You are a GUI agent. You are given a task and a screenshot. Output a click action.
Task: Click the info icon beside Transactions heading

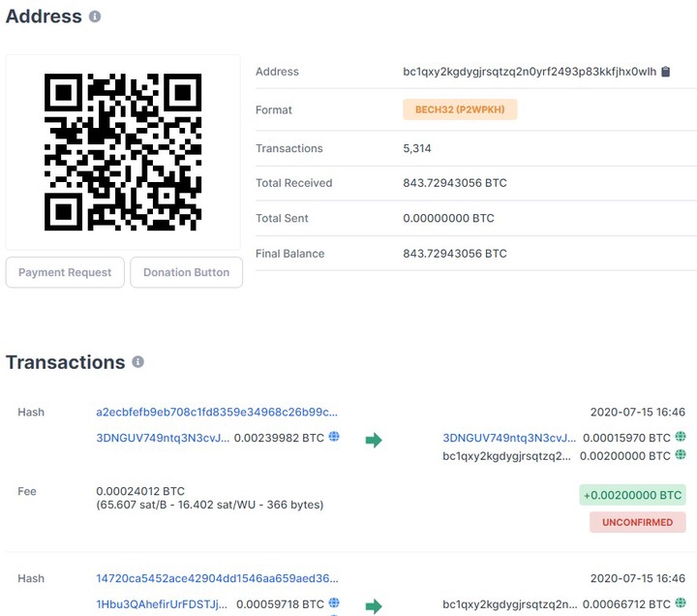[x=137, y=361]
